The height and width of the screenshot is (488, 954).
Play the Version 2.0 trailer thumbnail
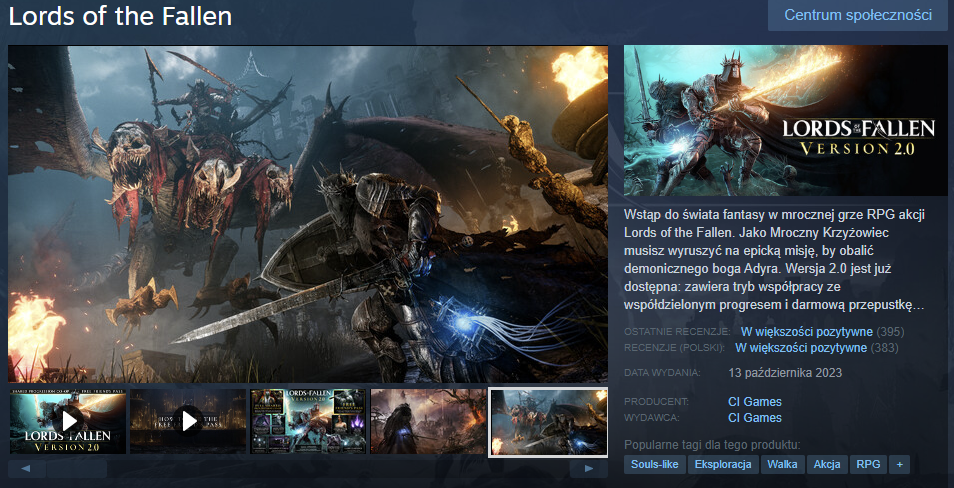click(68, 421)
